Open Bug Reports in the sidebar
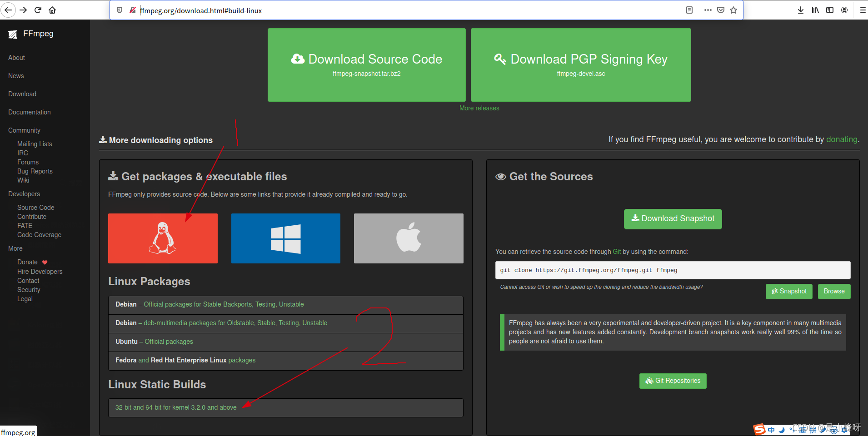 pos(35,171)
